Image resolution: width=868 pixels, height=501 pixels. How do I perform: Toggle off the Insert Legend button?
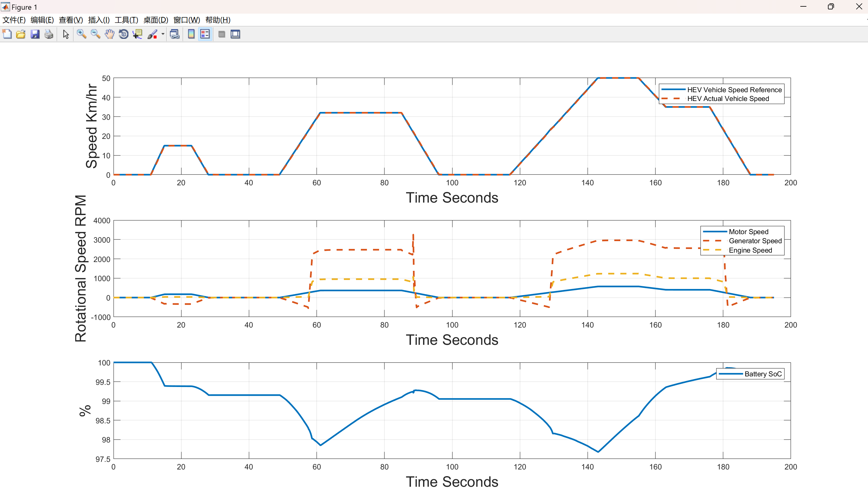[205, 34]
